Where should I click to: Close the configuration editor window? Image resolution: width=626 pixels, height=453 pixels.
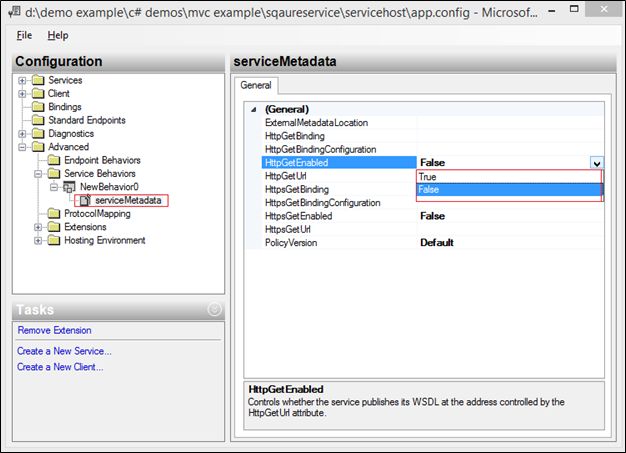point(604,9)
